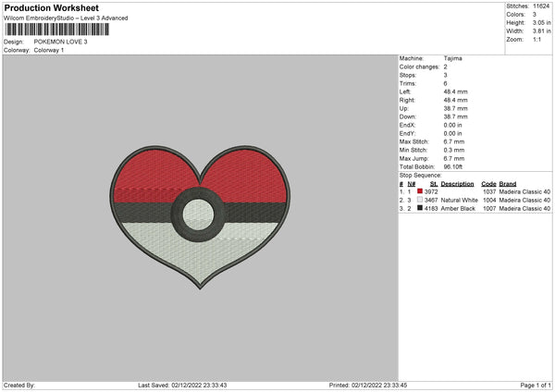
Task: Click Madeira Classic 40 brand in row 1
Action: (524, 191)
